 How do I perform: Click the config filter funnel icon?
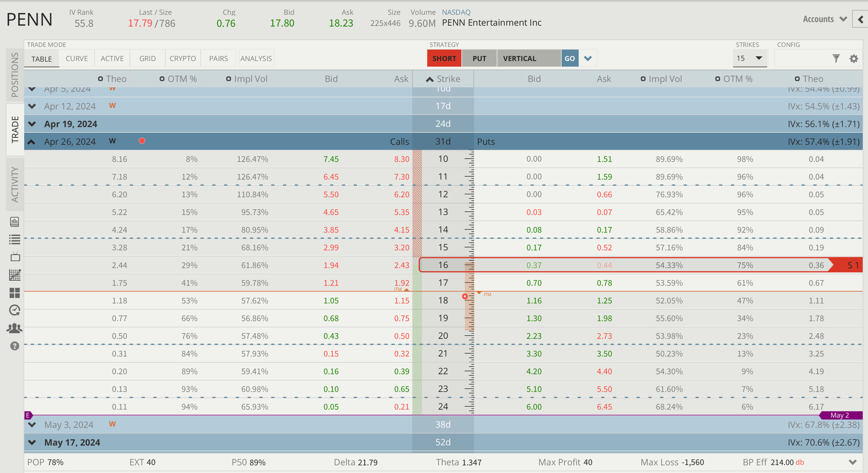pyautogui.click(x=836, y=58)
